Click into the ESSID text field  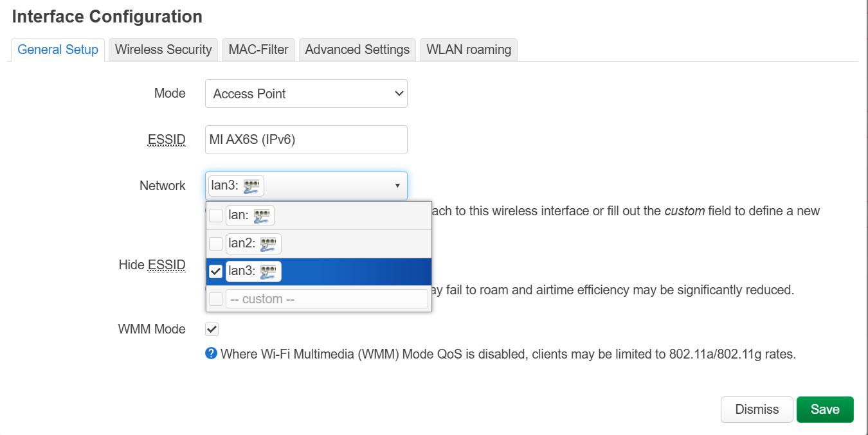tap(306, 139)
